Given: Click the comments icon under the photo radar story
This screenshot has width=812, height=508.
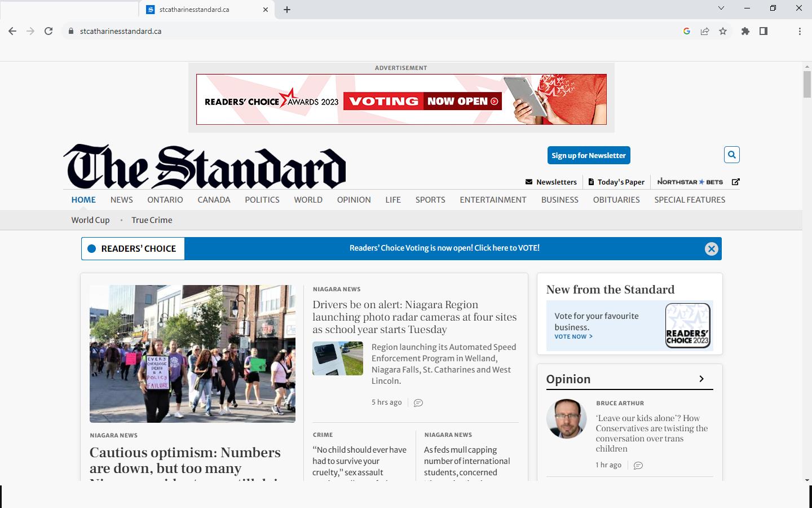Looking at the screenshot, I should [418, 403].
